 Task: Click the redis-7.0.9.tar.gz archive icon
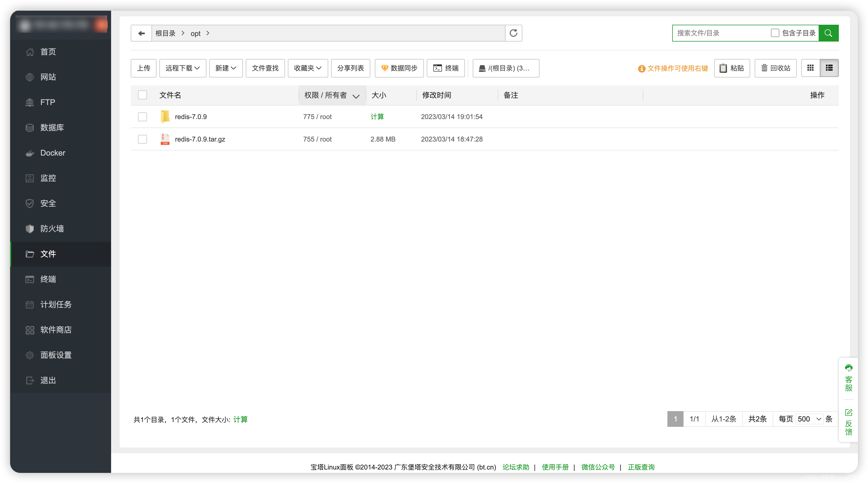[x=165, y=139]
